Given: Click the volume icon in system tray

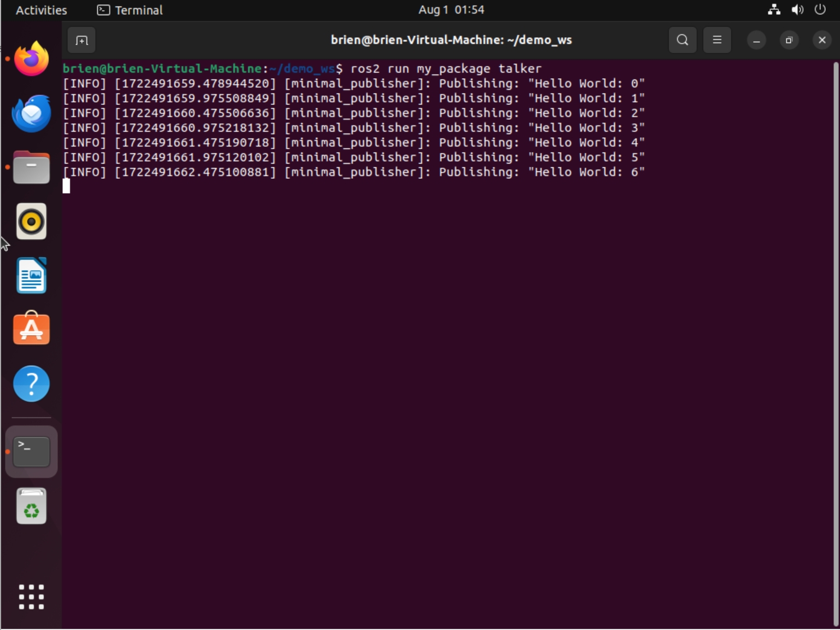Looking at the screenshot, I should click(x=797, y=10).
